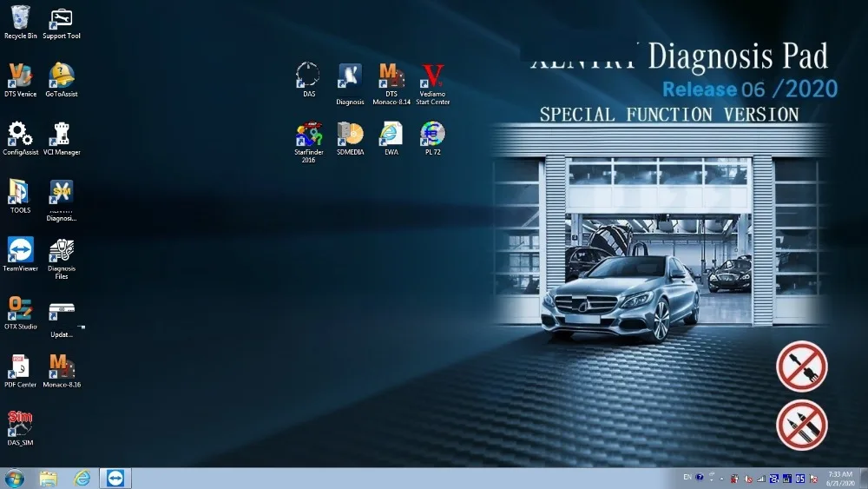This screenshot has height=489, width=868.
Task: Open the SDMEDIA shortcut
Action: pyautogui.click(x=350, y=138)
